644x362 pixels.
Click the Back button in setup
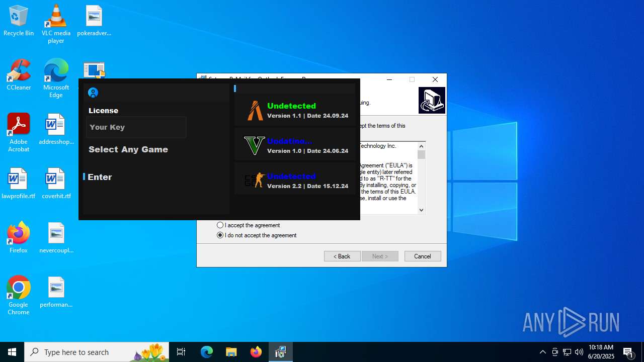click(342, 256)
